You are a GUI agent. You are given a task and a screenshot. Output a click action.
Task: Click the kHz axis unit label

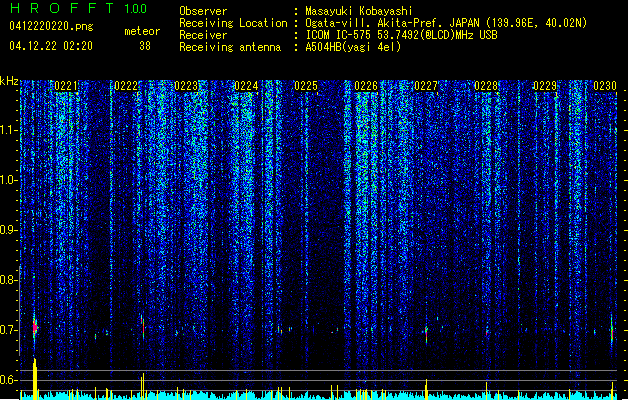9,81
